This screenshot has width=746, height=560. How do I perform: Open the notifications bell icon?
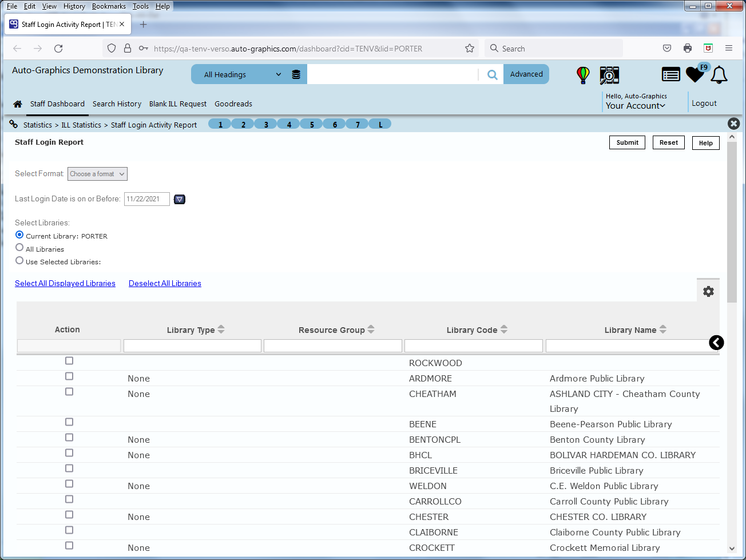coord(719,75)
